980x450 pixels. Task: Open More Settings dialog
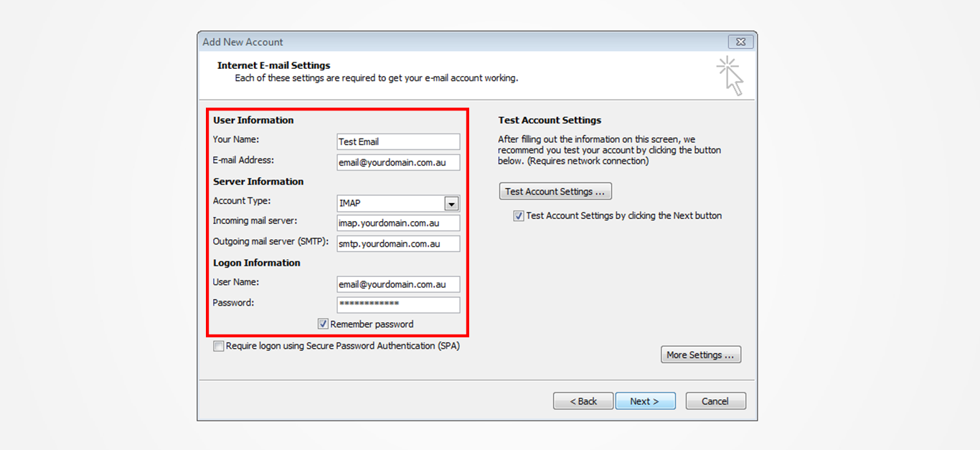coord(700,355)
